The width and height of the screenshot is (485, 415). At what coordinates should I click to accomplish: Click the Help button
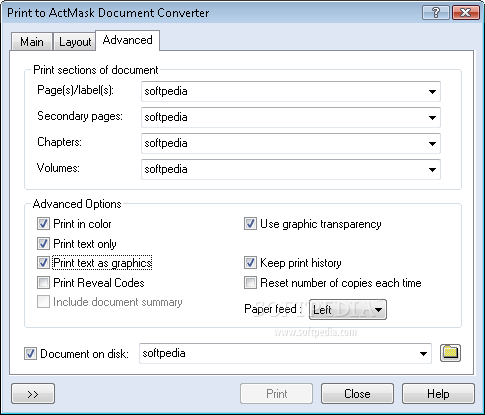click(x=438, y=394)
